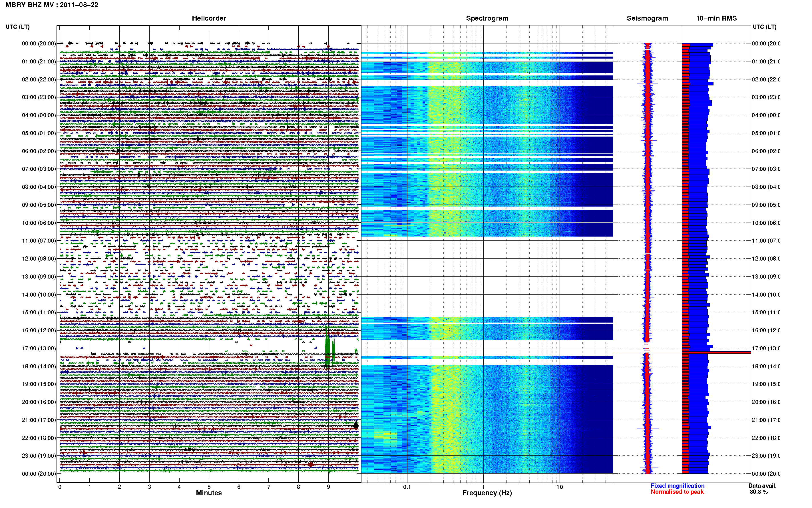Click tick "4" on the Minutes axis
The width and height of the screenshot is (812, 508).
tap(179, 487)
